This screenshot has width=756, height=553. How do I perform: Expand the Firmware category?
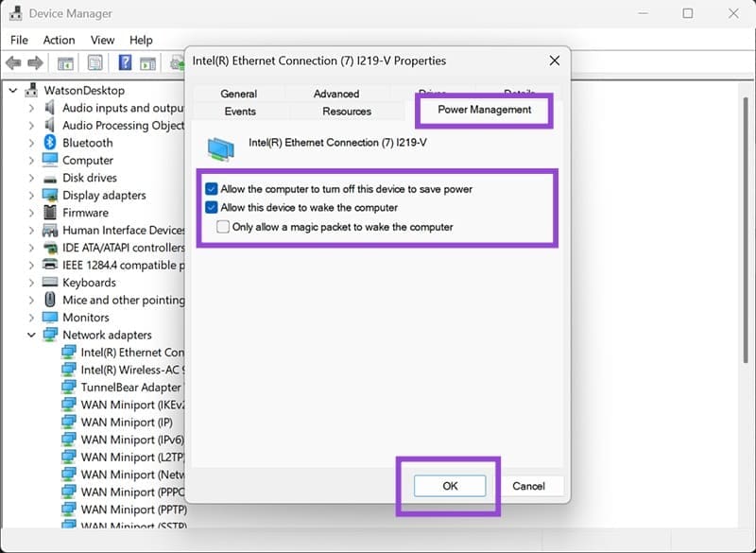(x=32, y=212)
